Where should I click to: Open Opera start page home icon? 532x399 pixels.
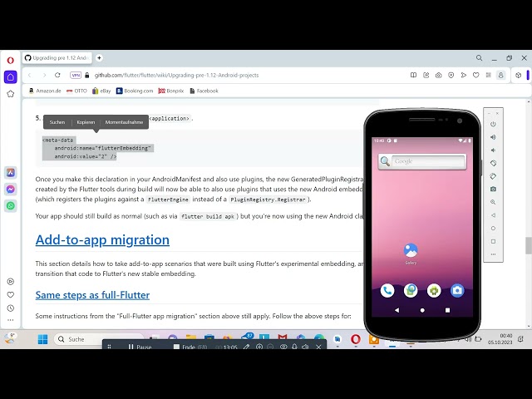[10, 77]
